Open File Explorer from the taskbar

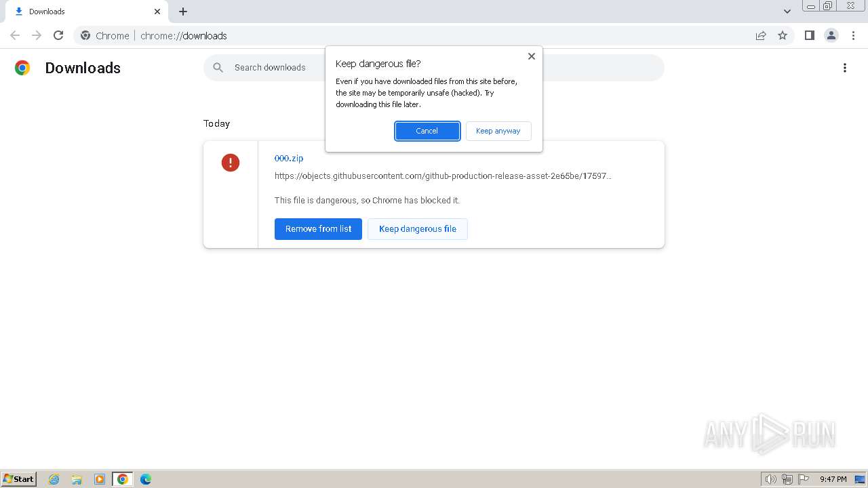click(x=77, y=479)
